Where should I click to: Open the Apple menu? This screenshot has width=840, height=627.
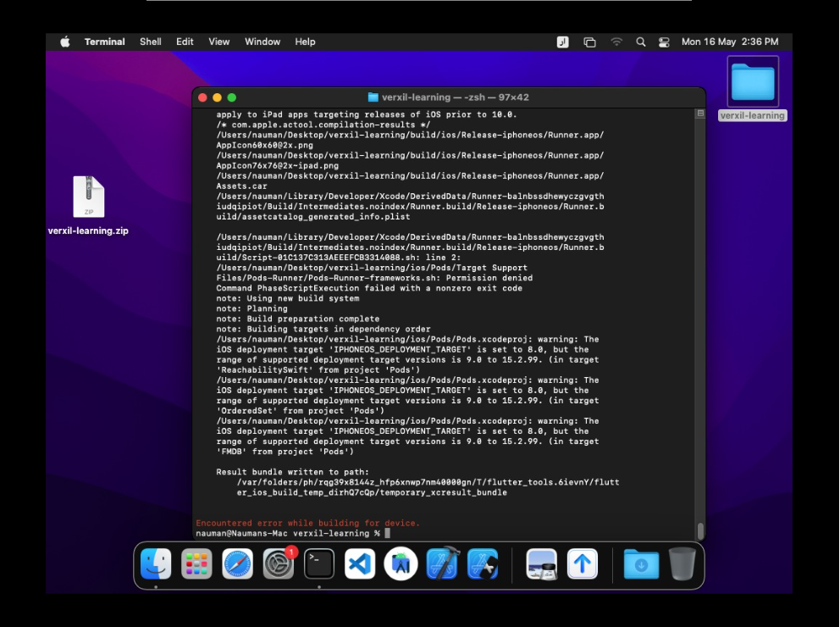pyautogui.click(x=65, y=42)
